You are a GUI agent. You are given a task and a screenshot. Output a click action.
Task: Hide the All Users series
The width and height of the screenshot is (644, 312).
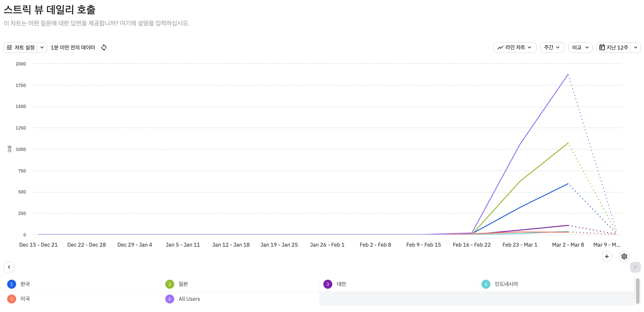tap(189, 299)
